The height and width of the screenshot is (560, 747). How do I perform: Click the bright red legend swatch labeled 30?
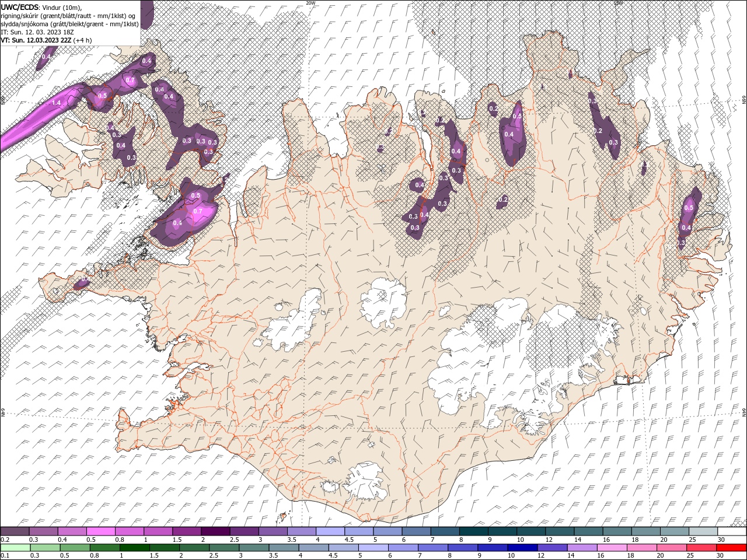point(731,548)
